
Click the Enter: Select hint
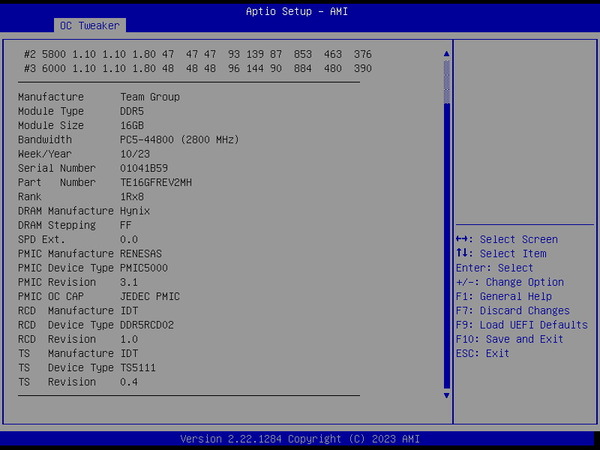[x=494, y=268]
